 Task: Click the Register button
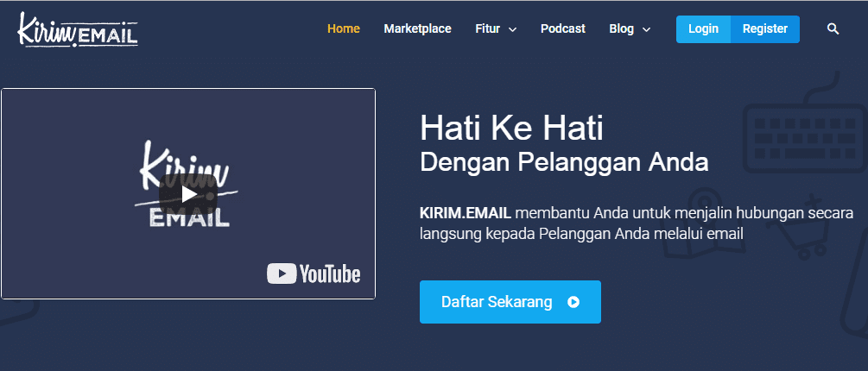point(764,28)
